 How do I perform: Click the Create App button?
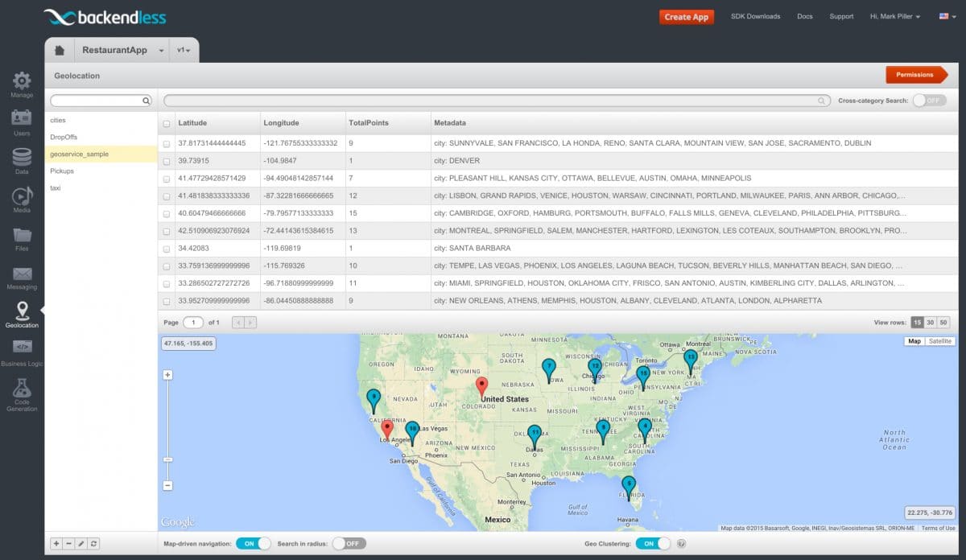tap(687, 17)
